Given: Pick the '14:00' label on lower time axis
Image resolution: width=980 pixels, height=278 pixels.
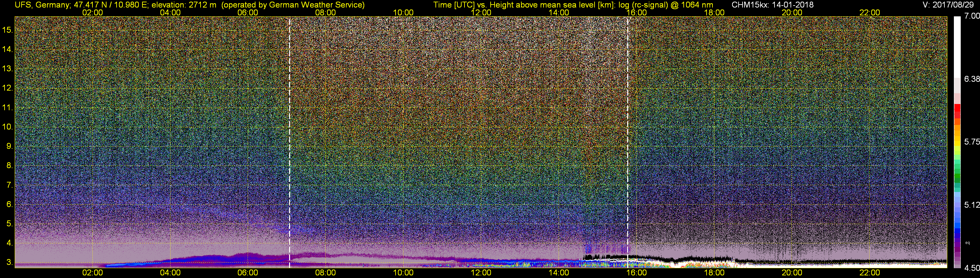Looking at the screenshot, I should click(559, 273).
